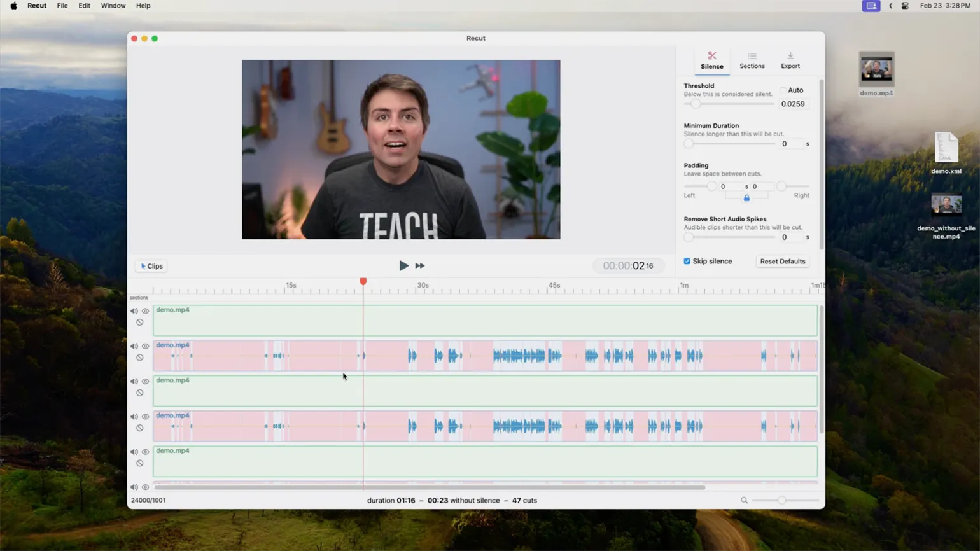Mute the first demo.mp4 track
This screenshot has height=551, width=980.
click(x=134, y=311)
